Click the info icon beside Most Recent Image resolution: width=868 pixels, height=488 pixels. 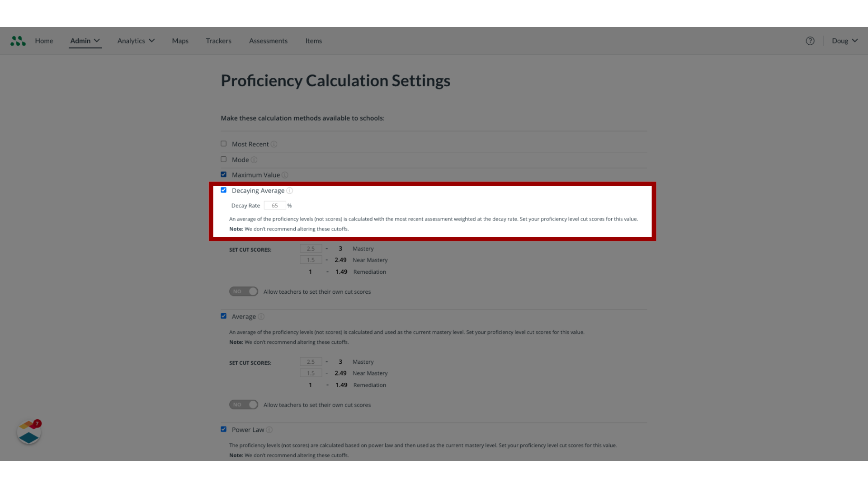tap(274, 145)
